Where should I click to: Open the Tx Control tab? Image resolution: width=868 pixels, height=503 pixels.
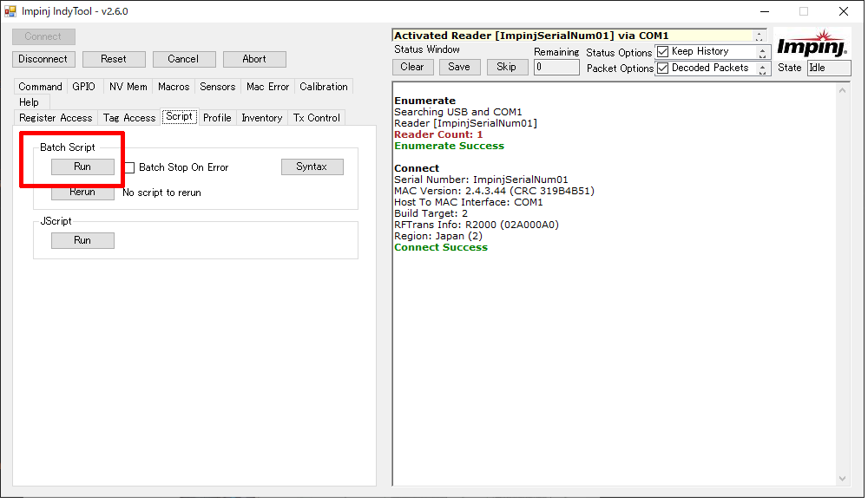coord(318,119)
